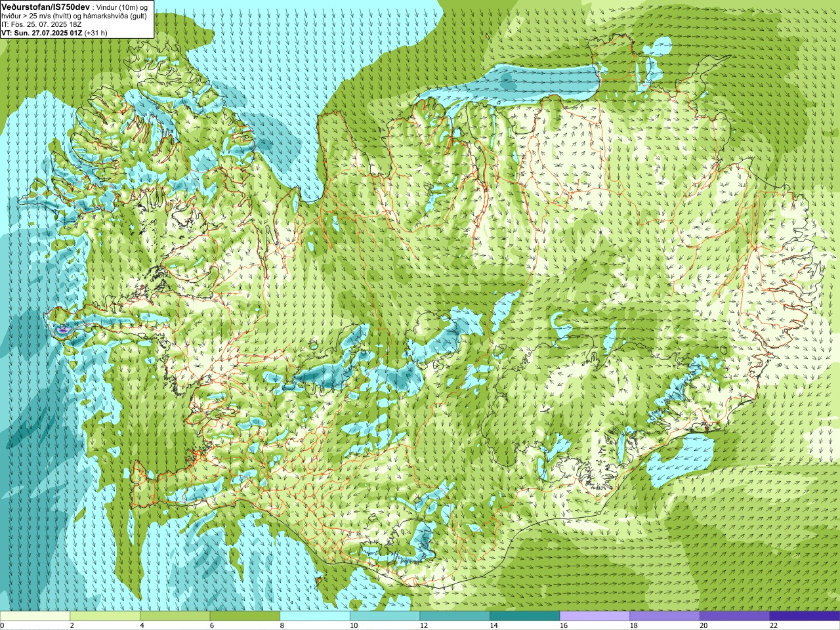The width and height of the screenshot is (840, 630).
Task: Click the legend label '20'
Action: (703, 625)
